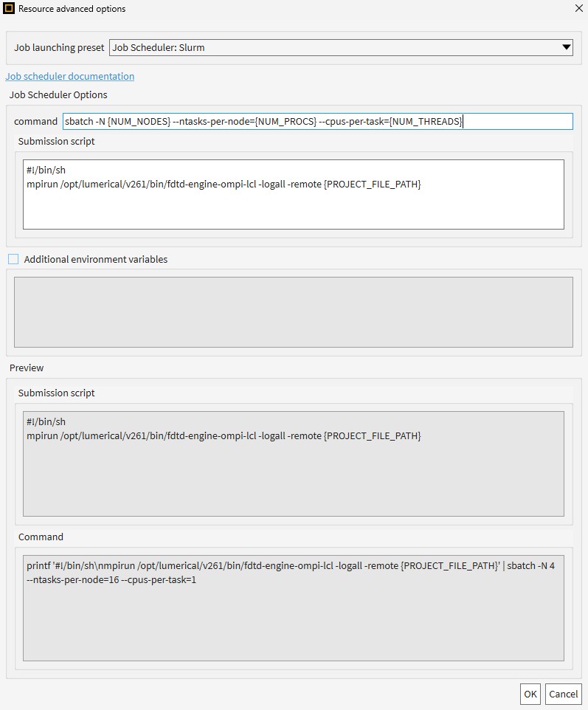Enable Additional environment variables checkbox
Viewport: 588px width, 710px height.
[x=13, y=259]
